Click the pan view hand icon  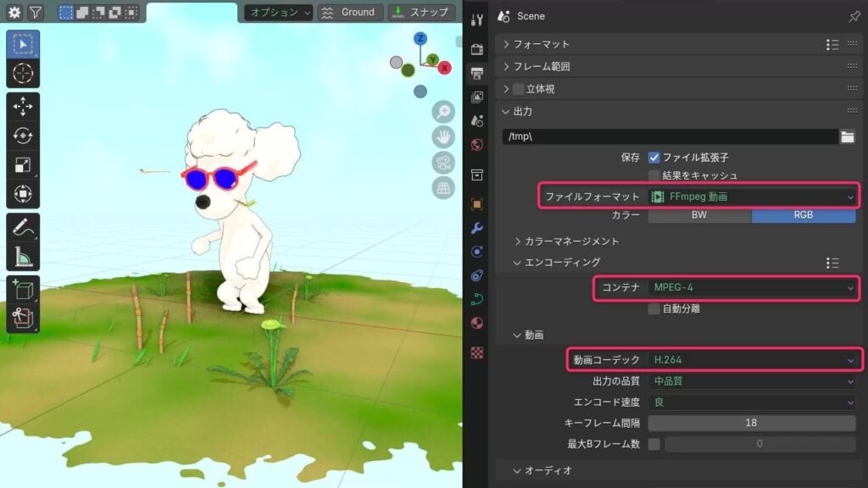[x=443, y=137]
